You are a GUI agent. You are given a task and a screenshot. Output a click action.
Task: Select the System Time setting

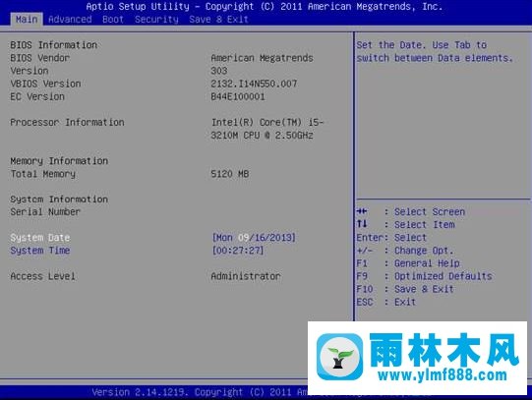click(40, 251)
